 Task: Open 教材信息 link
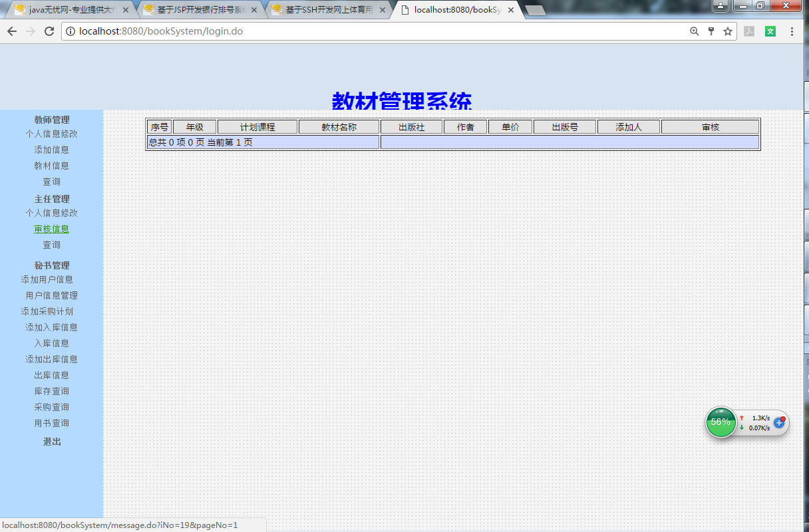pos(52,166)
